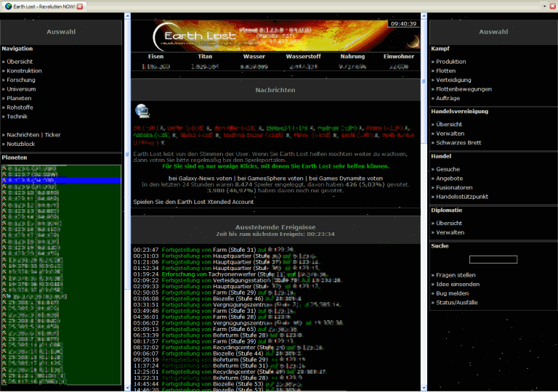This screenshot has height=392, width=558.
Task: Open Angebote
Action: (449, 179)
